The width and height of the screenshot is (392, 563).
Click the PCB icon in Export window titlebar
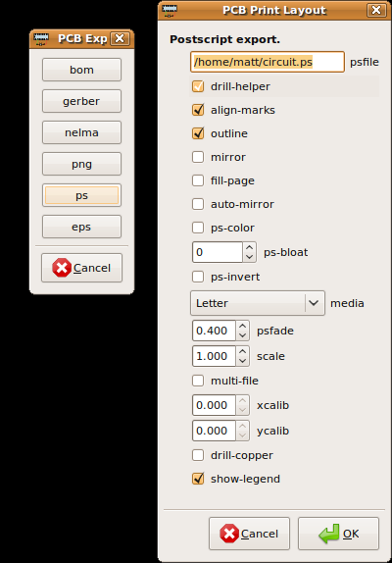pos(41,39)
